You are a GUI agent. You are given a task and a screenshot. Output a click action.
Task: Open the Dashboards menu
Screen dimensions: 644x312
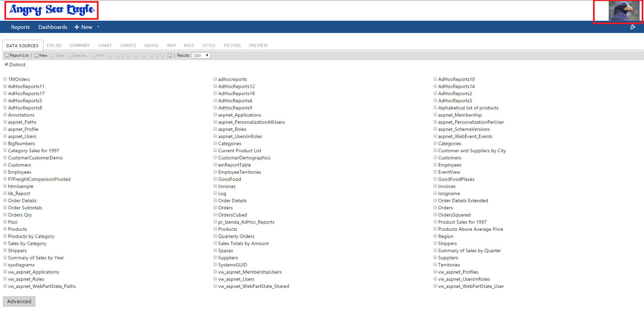pyautogui.click(x=53, y=27)
